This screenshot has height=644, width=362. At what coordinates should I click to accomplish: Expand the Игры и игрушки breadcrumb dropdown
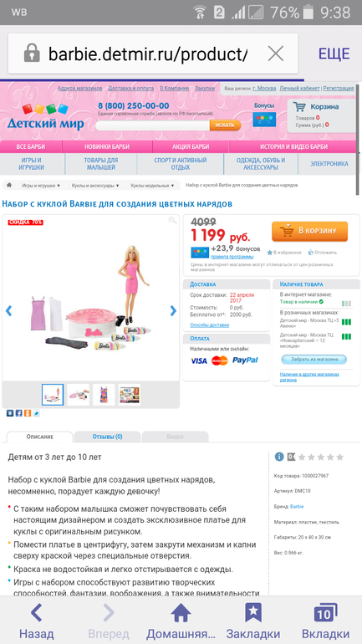(x=41, y=186)
